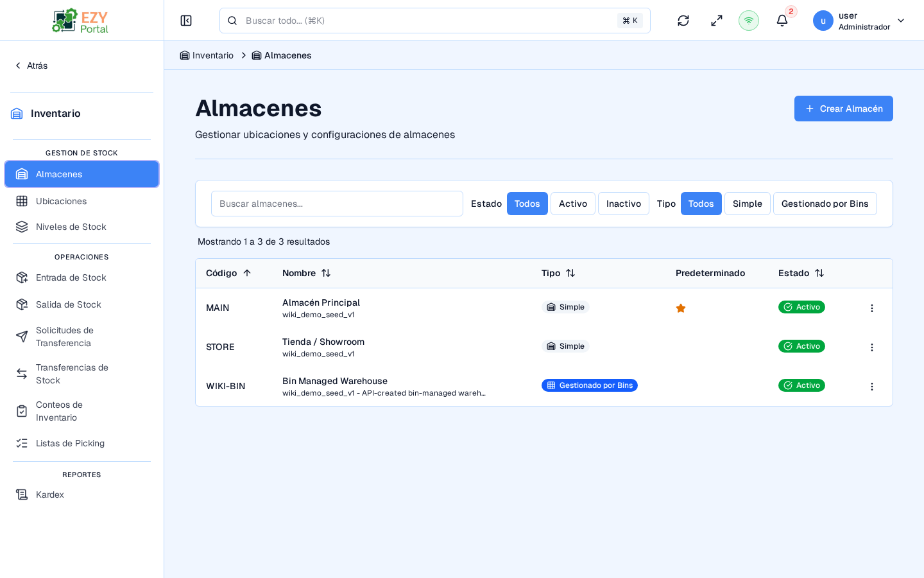Expand the user account dropdown chevron

click(901, 21)
